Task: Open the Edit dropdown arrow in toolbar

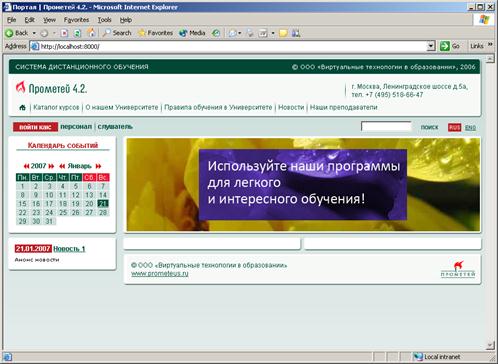Action: pyautogui.click(x=273, y=33)
